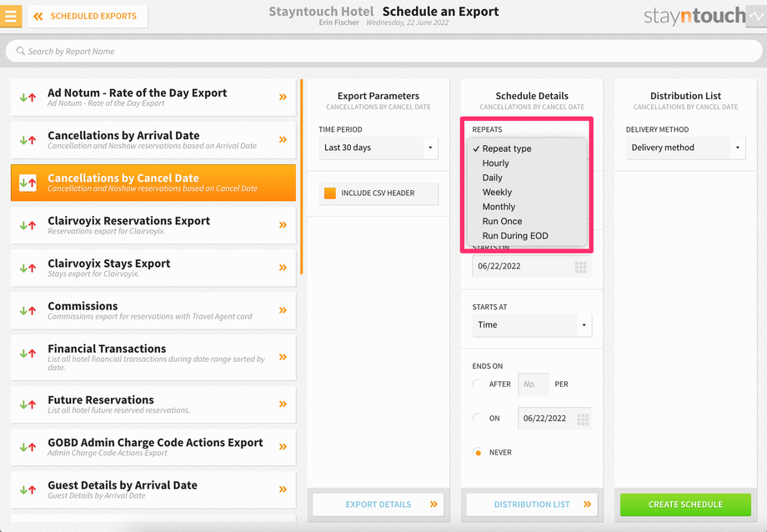
Task: Select the Ends On After radio
Action: click(x=478, y=384)
